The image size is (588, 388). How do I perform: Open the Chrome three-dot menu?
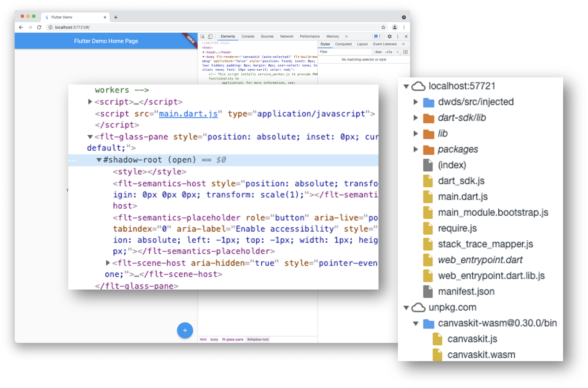coord(404,28)
